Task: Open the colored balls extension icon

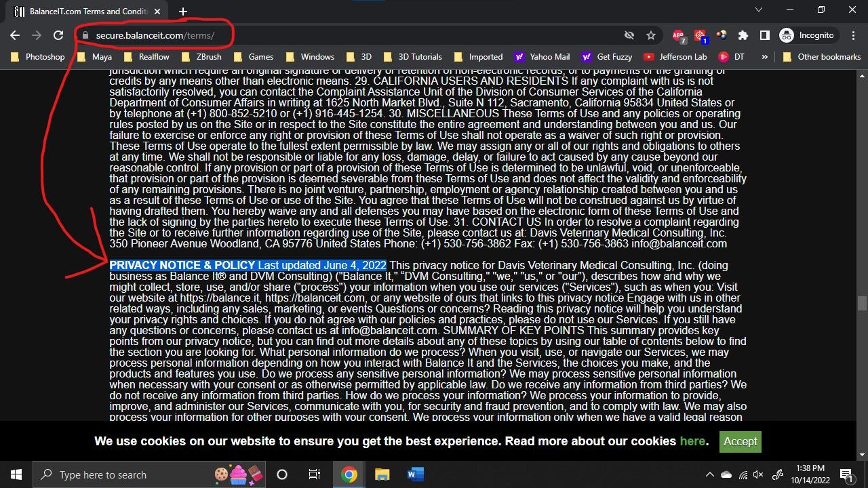Action: tap(722, 35)
